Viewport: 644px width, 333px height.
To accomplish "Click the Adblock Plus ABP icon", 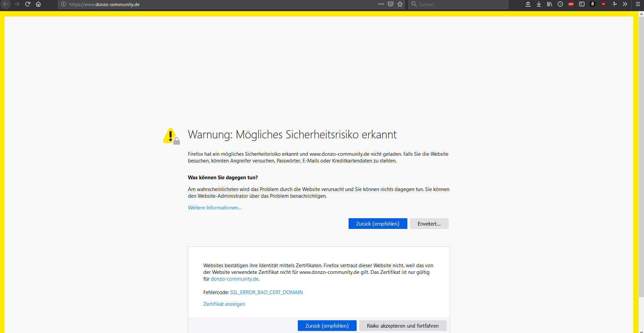I will (x=571, y=4).
